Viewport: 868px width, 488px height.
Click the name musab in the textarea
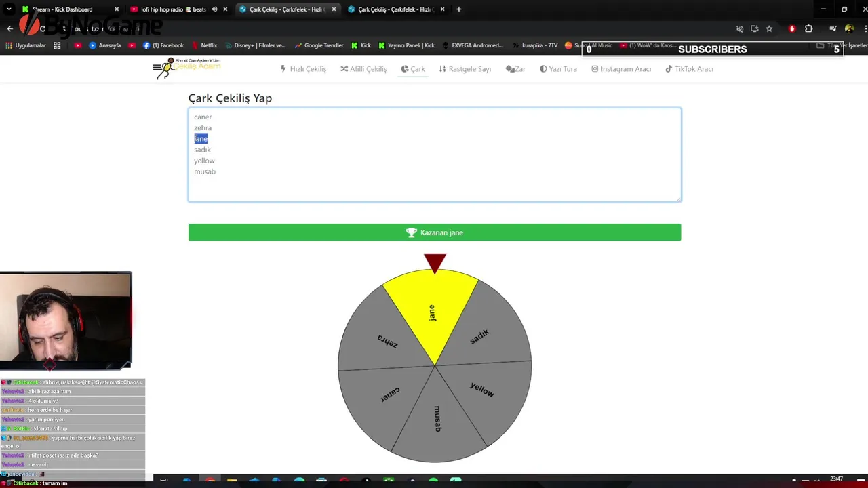pos(205,171)
